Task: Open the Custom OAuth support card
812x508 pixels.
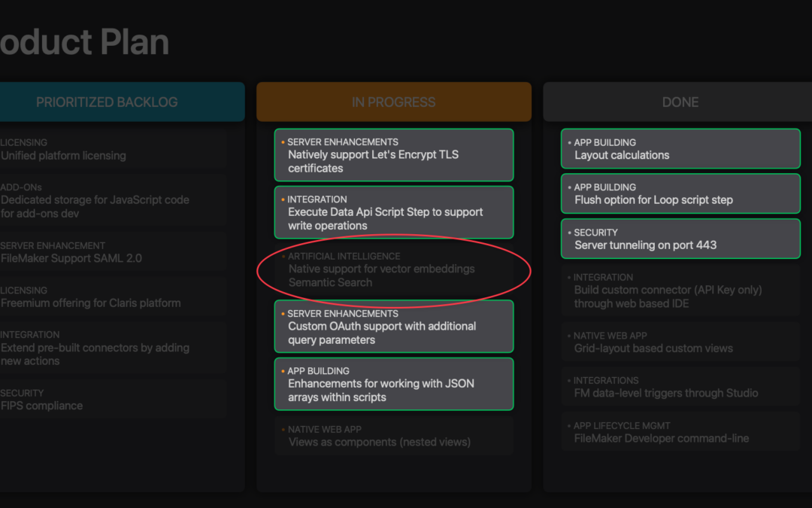Action: 394,327
